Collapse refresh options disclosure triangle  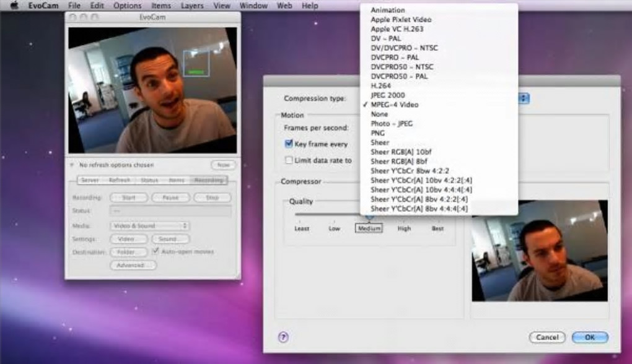click(72, 165)
